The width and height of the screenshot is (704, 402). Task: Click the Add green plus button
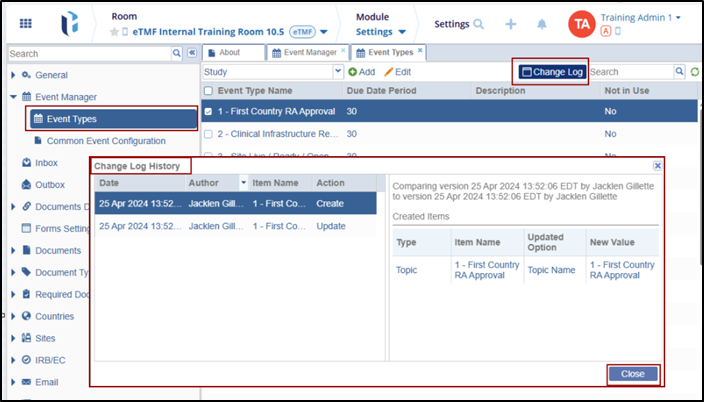pos(361,72)
